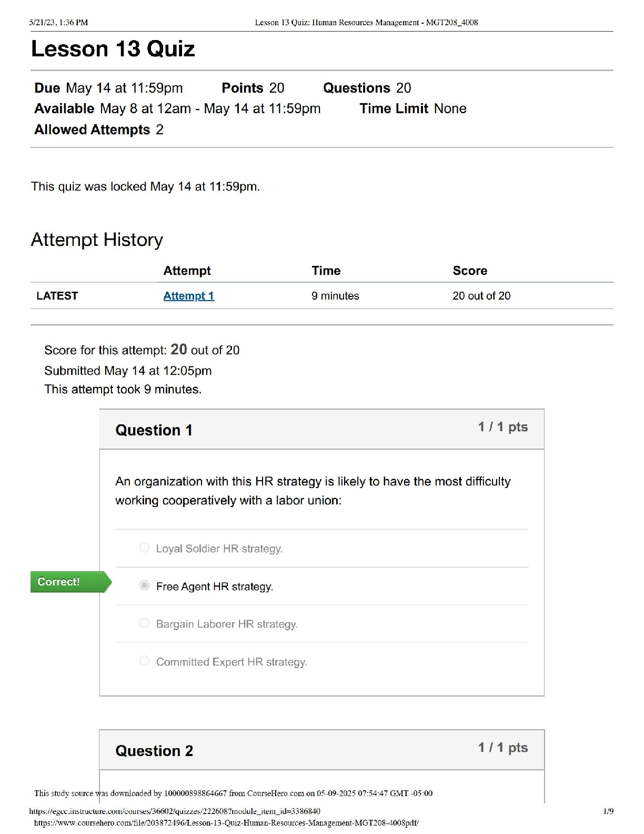
Task: Pick the Committed Expert HR strategy radio button
Action: click(x=144, y=661)
